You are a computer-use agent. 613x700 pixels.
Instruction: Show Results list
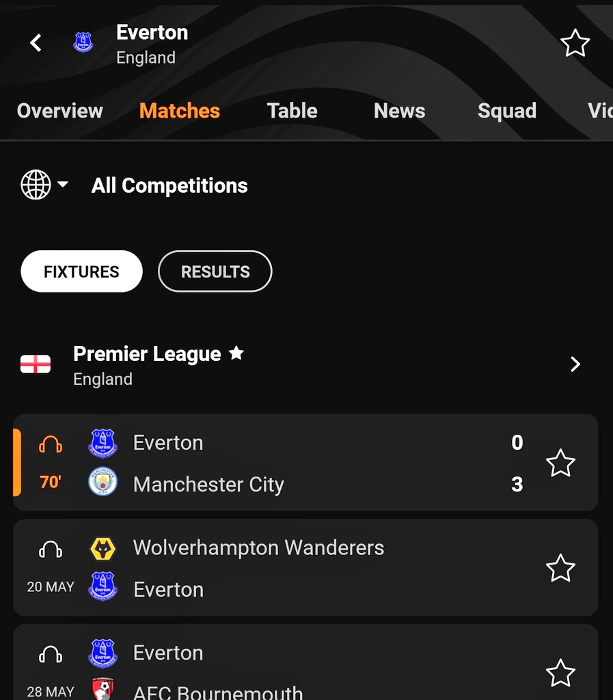click(215, 271)
